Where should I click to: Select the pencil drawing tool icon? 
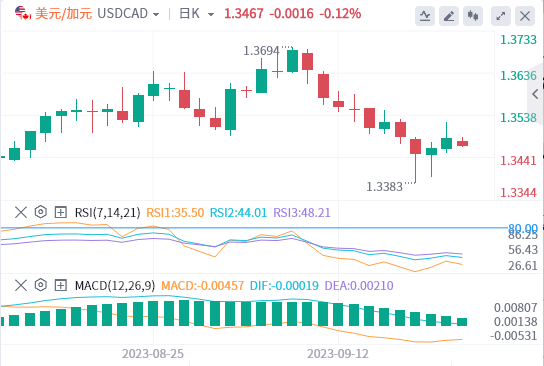449,16
